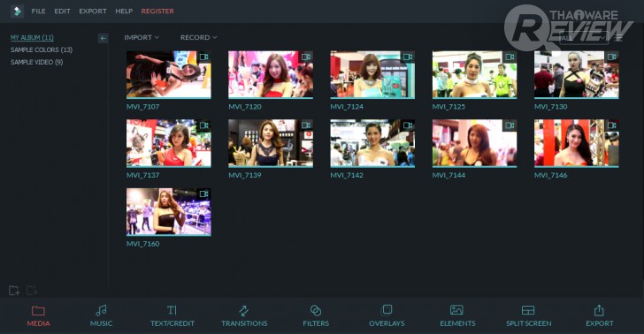Open the EXPORT menu in top bar
The width and height of the screenshot is (644, 334).
click(x=92, y=11)
